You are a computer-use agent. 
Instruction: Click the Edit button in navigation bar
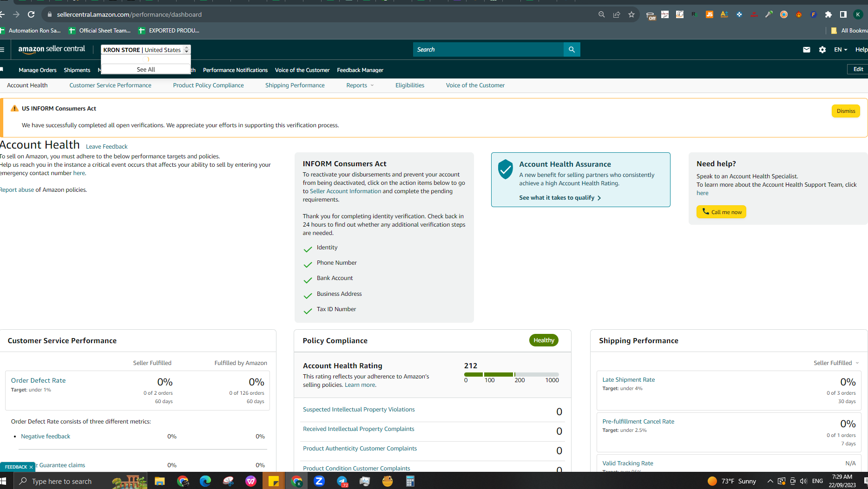858,69
